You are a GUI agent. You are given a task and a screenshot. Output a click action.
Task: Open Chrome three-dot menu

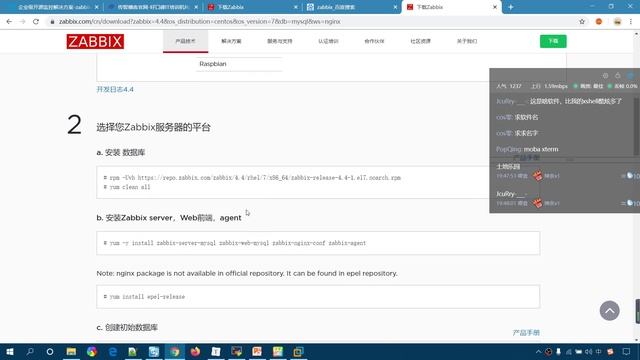point(631,22)
